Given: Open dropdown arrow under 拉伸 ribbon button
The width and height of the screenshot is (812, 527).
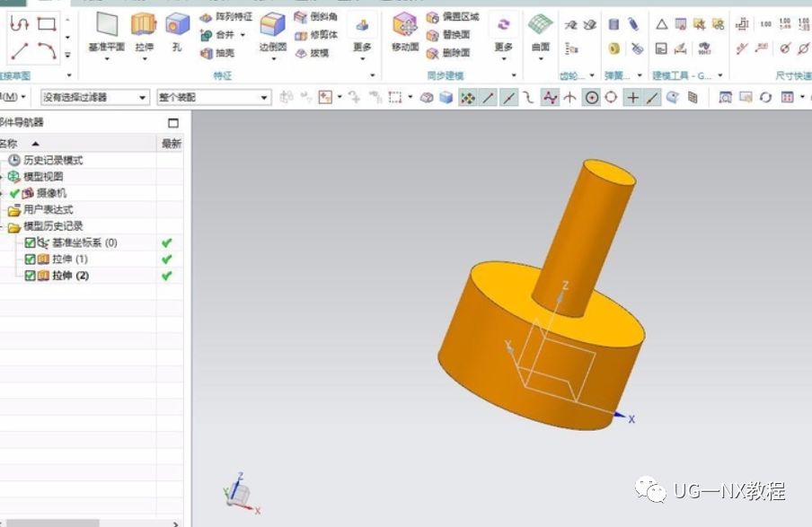Looking at the screenshot, I should [x=144, y=59].
